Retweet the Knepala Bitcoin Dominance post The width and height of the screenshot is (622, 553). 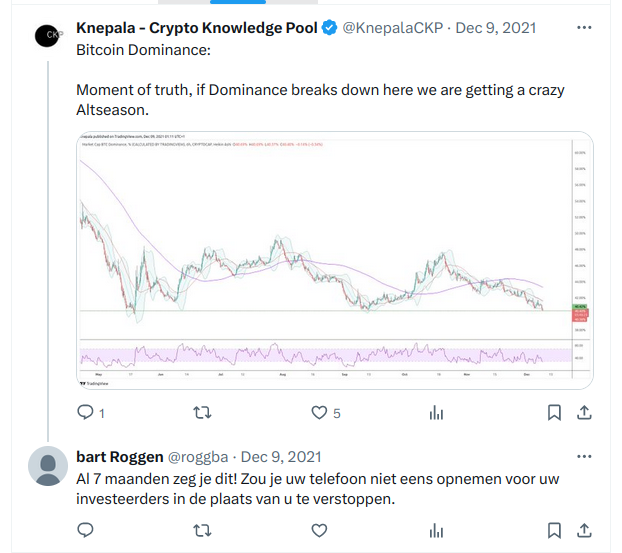pyautogui.click(x=202, y=413)
